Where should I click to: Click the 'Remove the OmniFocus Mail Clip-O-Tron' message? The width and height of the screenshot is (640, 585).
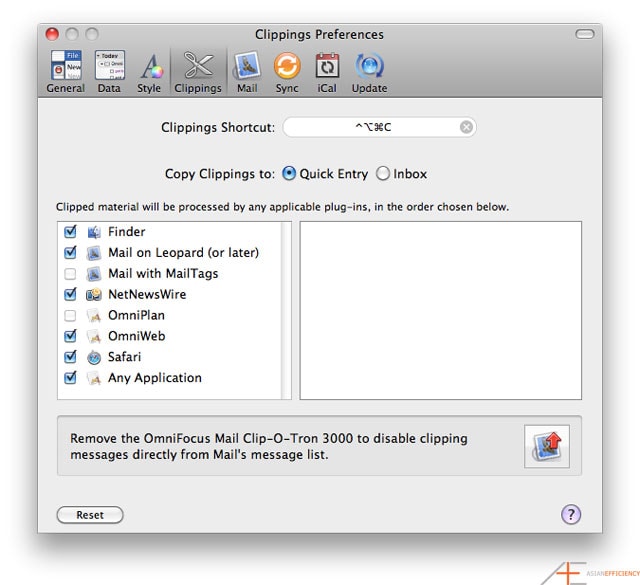tap(269, 446)
